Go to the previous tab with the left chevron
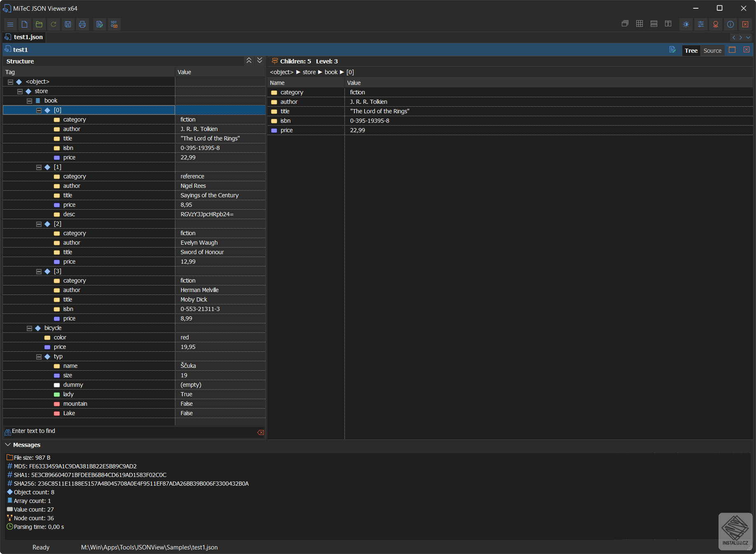The width and height of the screenshot is (756, 554). (x=734, y=37)
